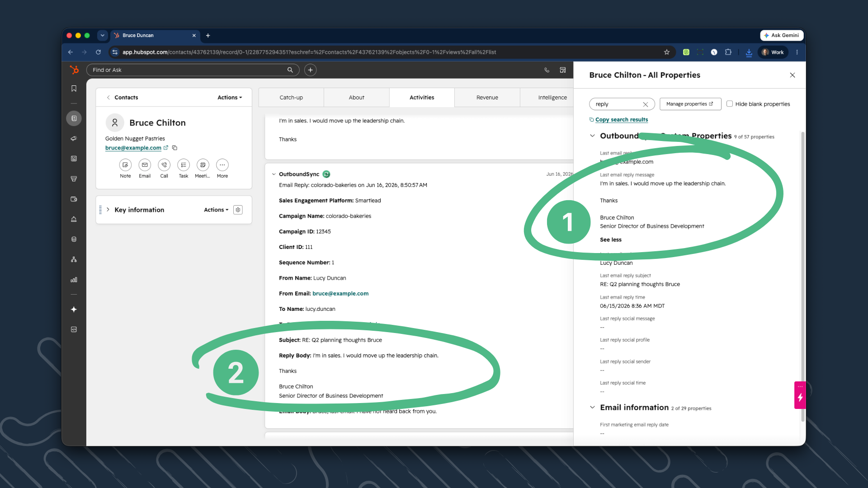Click the Email action icon
868x488 pixels.
tap(145, 165)
